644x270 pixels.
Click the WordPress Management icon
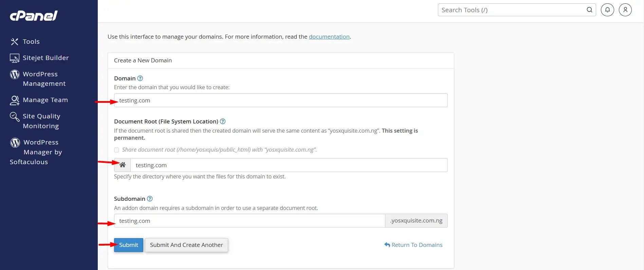click(15, 74)
